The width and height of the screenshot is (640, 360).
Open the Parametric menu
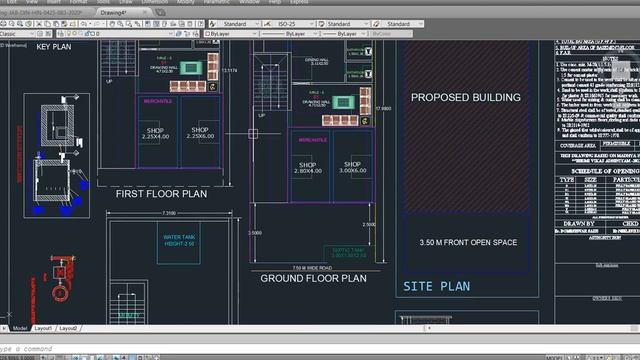pos(216,2)
